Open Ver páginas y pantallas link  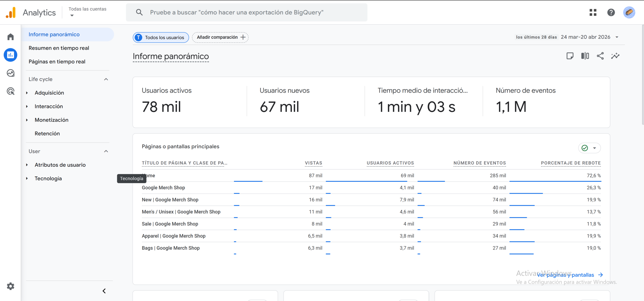coord(566,275)
